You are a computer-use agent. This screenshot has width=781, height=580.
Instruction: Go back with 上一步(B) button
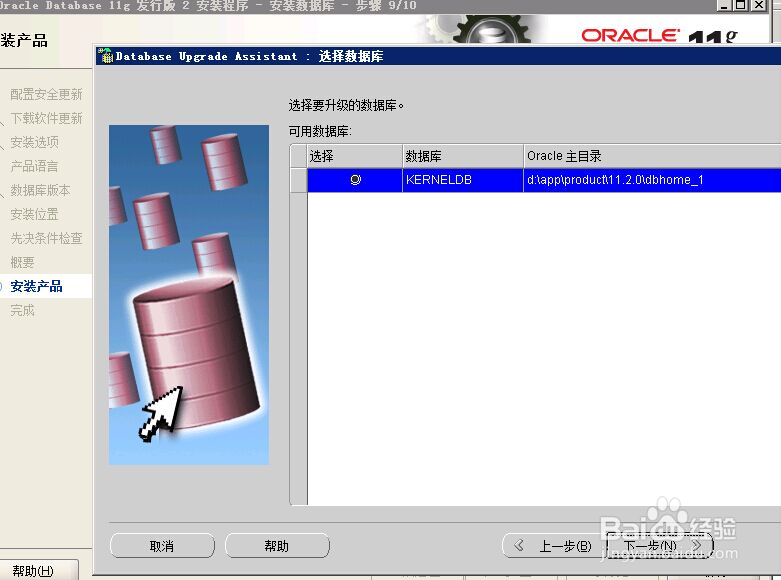click(553, 546)
